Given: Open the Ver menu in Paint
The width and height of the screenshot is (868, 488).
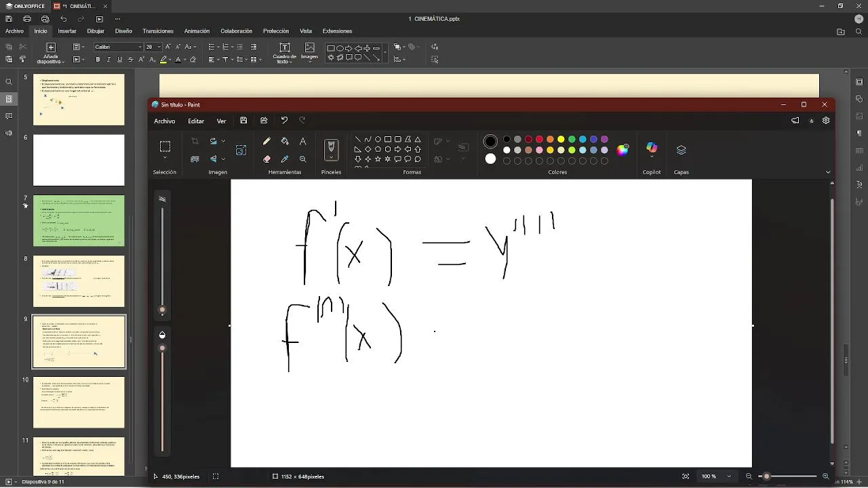Looking at the screenshot, I should coord(221,121).
